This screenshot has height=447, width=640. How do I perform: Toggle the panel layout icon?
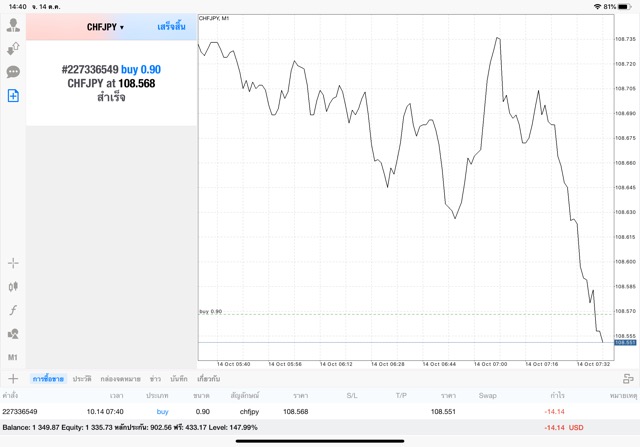coord(628,379)
